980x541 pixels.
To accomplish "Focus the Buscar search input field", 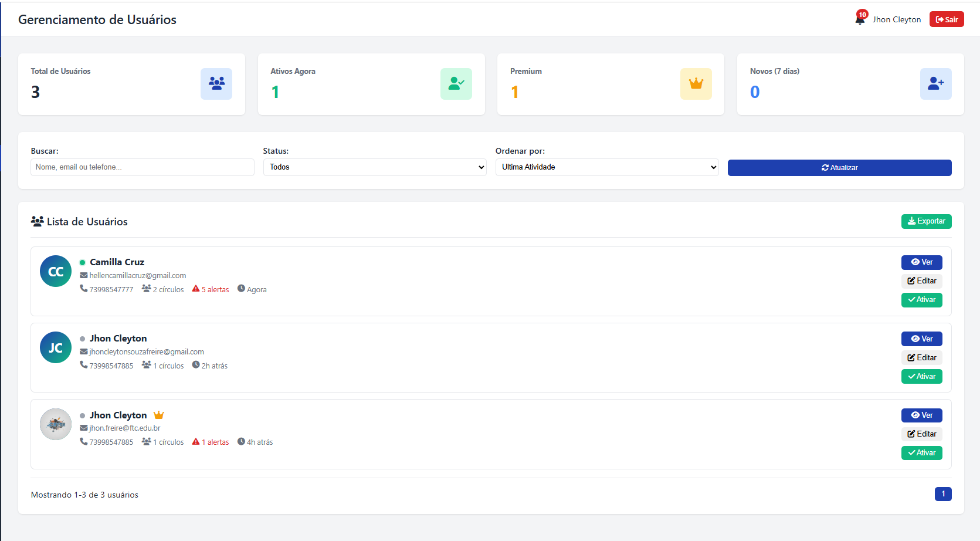I will 142,167.
